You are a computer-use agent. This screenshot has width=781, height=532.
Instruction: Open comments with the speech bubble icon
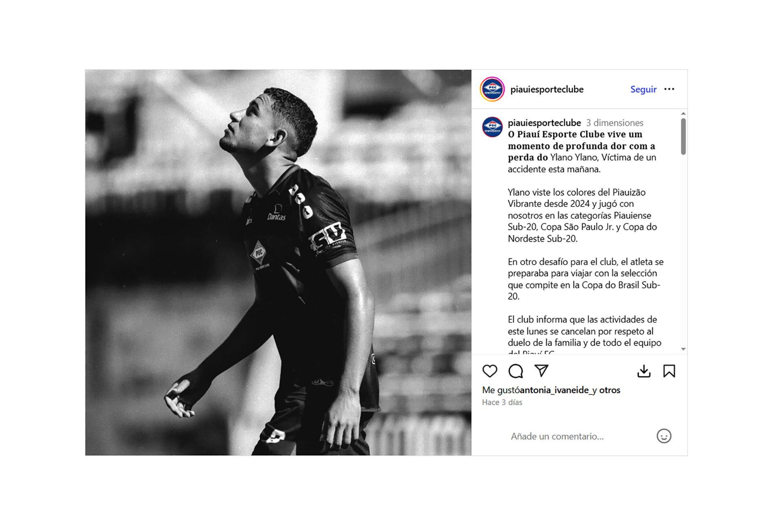click(x=515, y=371)
